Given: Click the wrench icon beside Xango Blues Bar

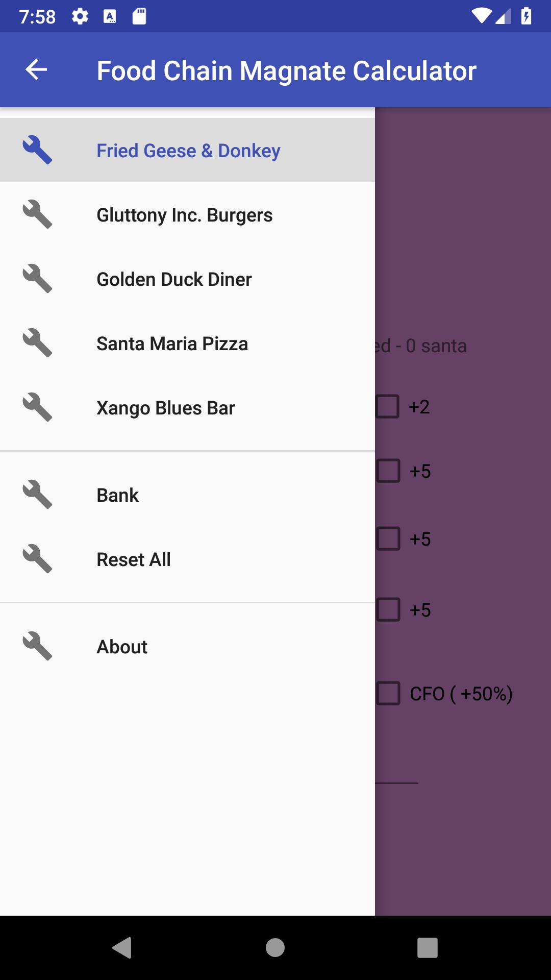Looking at the screenshot, I should (37, 407).
